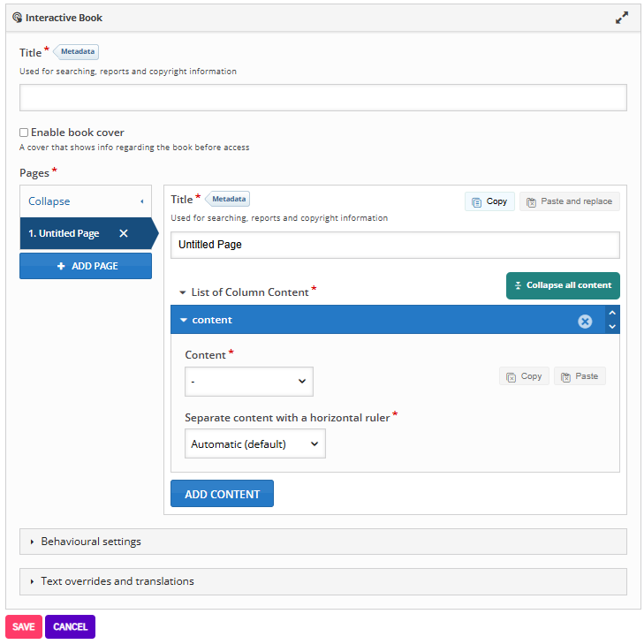Viewport: 644px width, 644px height.
Task: Delete Untitled Page using the X icon
Action: point(124,234)
